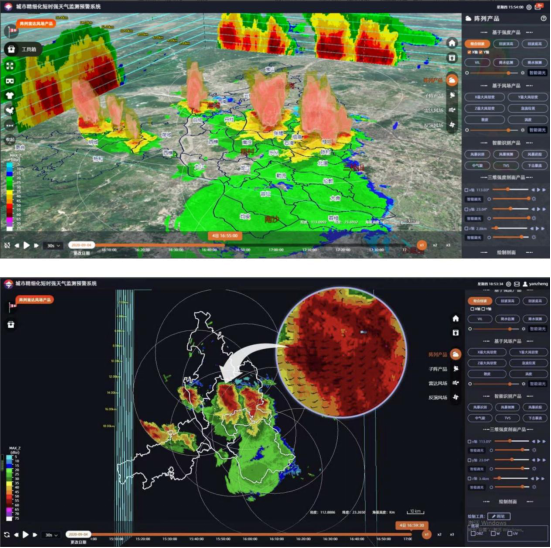551x548 pixels.
Task: Click the orange date field 2020-09-04 in lower timeline
Action: [78, 534]
